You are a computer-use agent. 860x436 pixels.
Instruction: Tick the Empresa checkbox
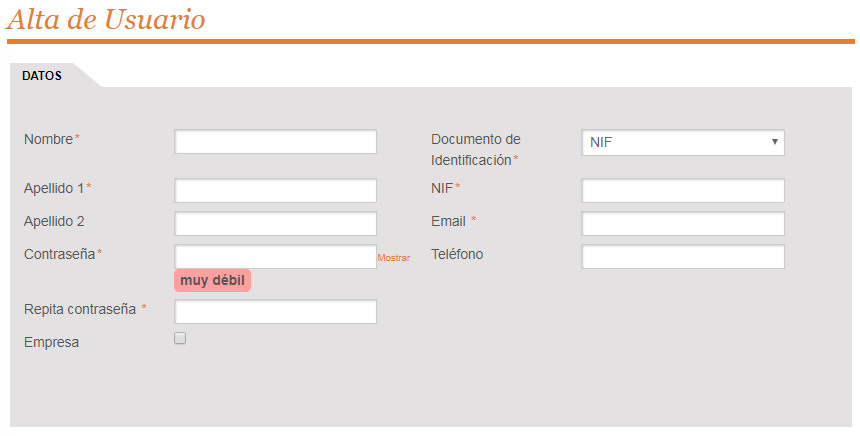(x=180, y=338)
